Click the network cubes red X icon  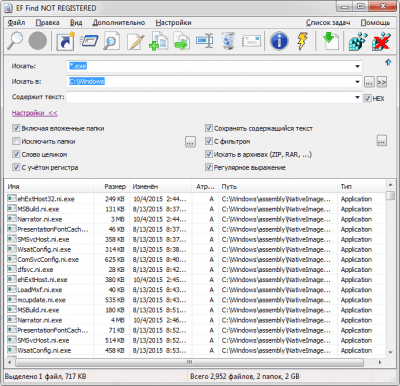click(381, 41)
